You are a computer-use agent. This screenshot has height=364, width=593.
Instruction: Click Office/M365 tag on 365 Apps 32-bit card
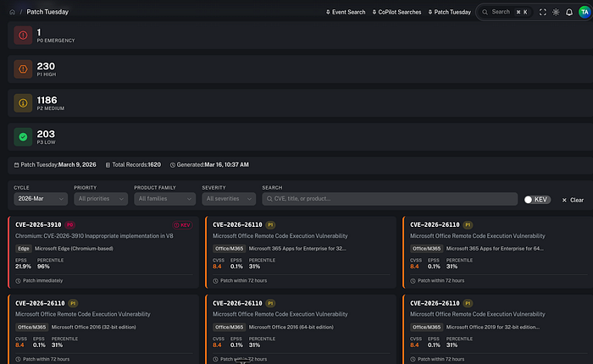[230, 249]
